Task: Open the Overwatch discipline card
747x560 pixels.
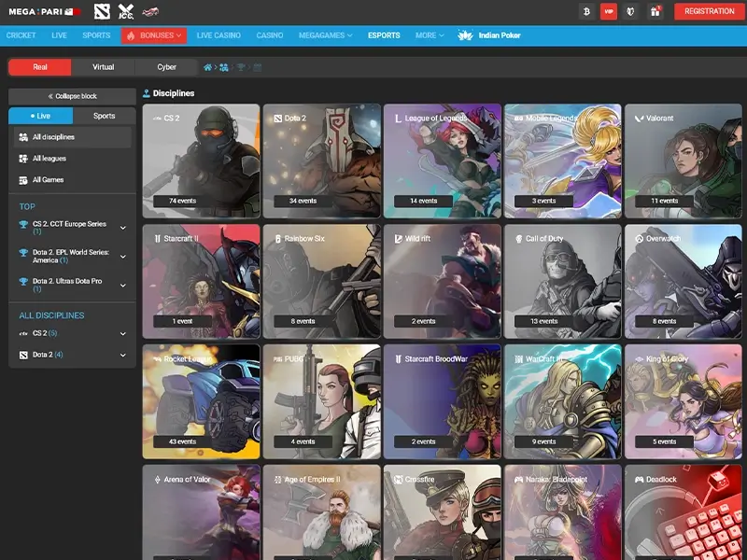Action: coord(684,282)
